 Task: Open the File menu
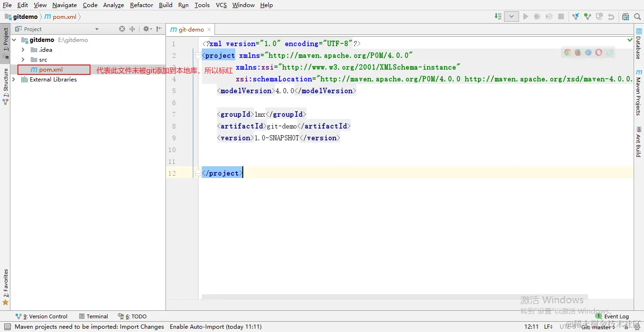7,5
